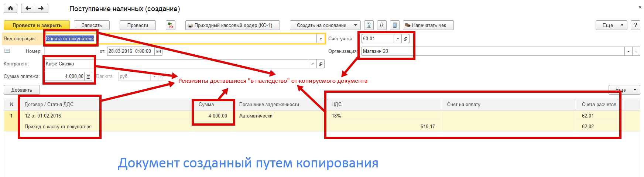644x177 pixels.
Task: Open help with the question mark button
Action: [x=635, y=25]
